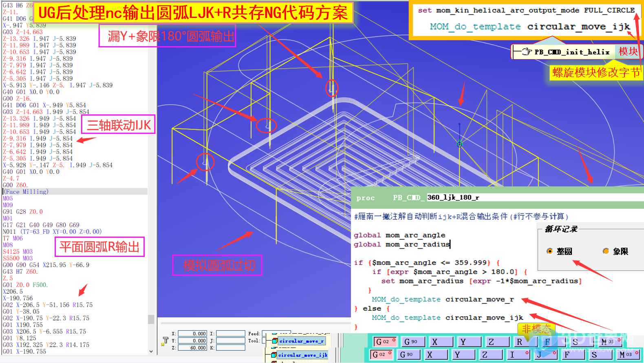Image resolution: width=644 pixels, height=363 pixels.
Task: Click F word in the R block row
Action: pyautogui.click(x=554, y=341)
